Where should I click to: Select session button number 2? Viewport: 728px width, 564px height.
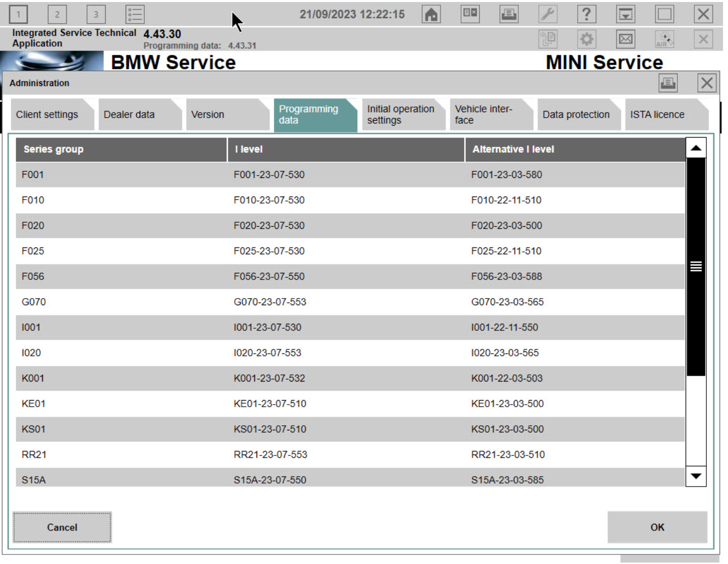57,15
